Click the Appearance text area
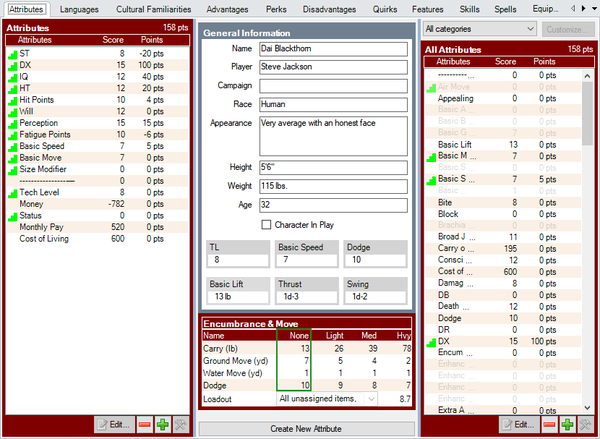Image resolution: width=600 pixels, height=439 pixels. (333, 136)
